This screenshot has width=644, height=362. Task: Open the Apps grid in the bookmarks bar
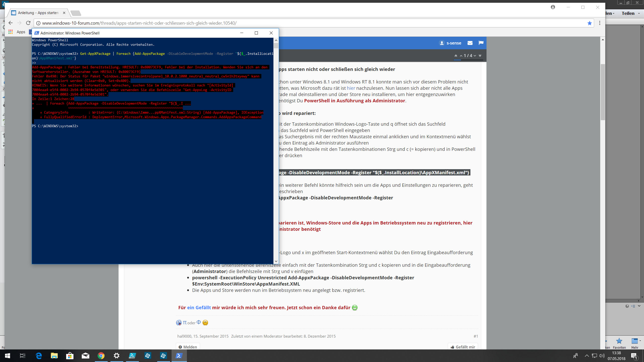coord(10,32)
